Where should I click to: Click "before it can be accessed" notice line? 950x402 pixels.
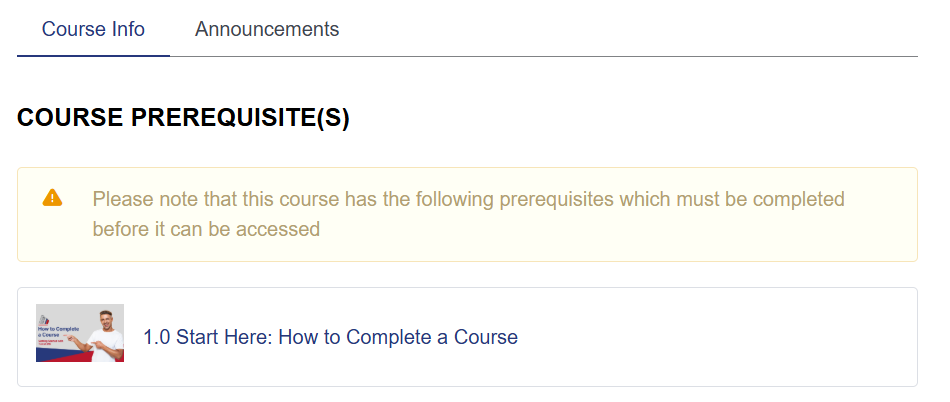[x=206, y=229]
